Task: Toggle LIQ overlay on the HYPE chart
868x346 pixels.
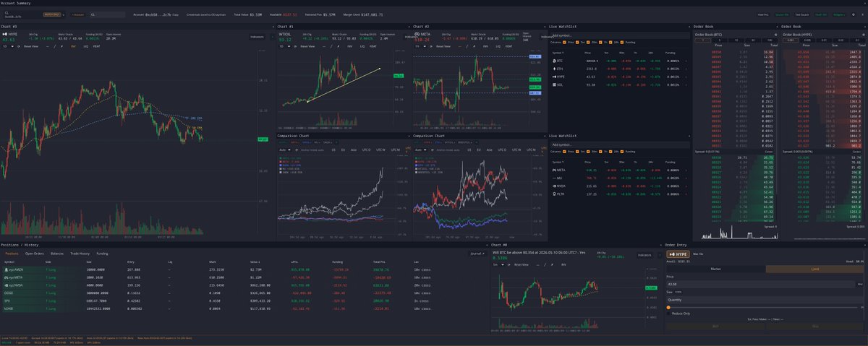Action: [x=85, y=46]
